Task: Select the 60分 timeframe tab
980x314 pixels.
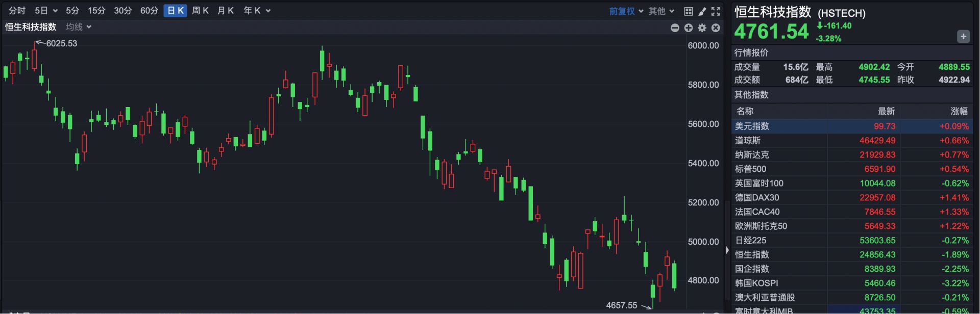Action: pos(149,11)
